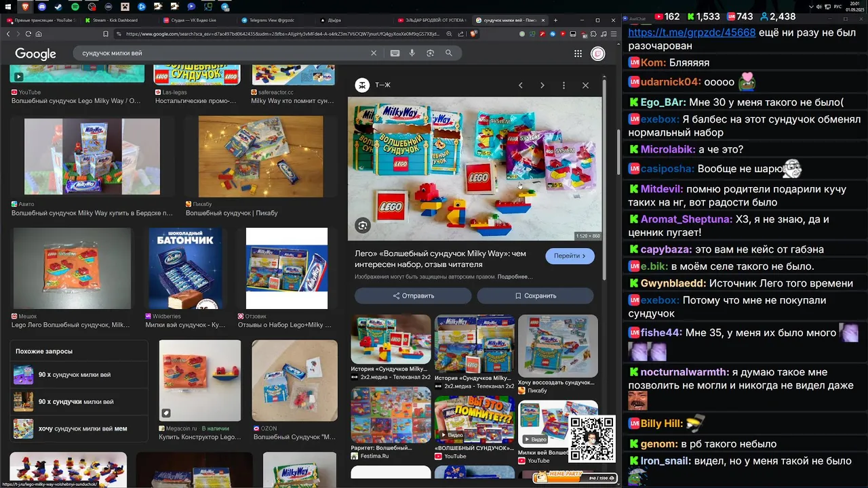Open the Wildberries Шоколадный батончик thumbnail
The image size is (868, 488).
click(x=185, y=268)
